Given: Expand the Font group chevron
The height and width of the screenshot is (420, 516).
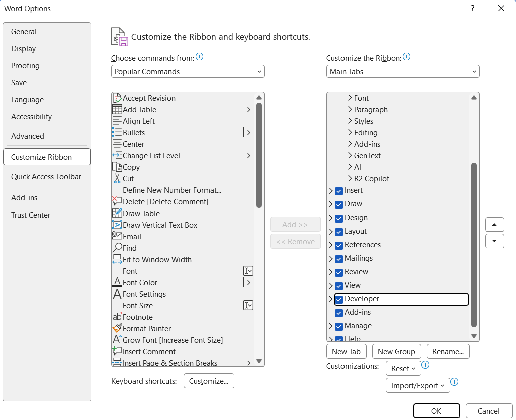Looking at the screenshot, I should pyautogui.click(x=350, y=98).
